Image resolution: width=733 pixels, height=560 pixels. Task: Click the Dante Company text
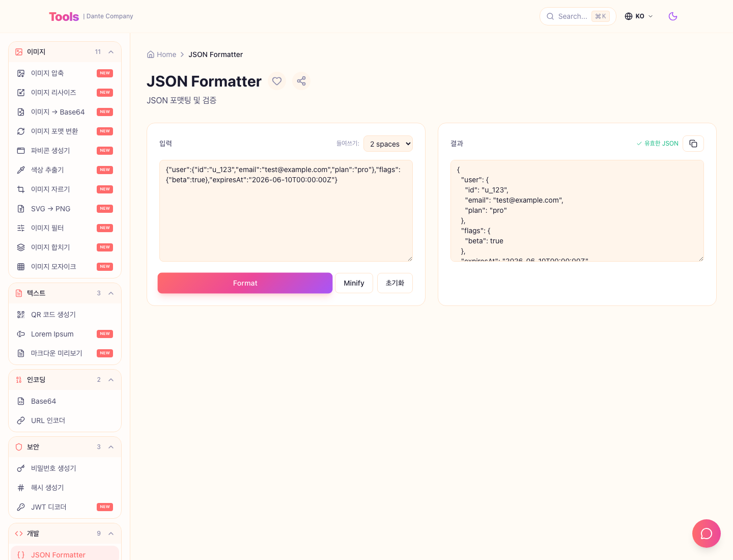click(110, 16)
